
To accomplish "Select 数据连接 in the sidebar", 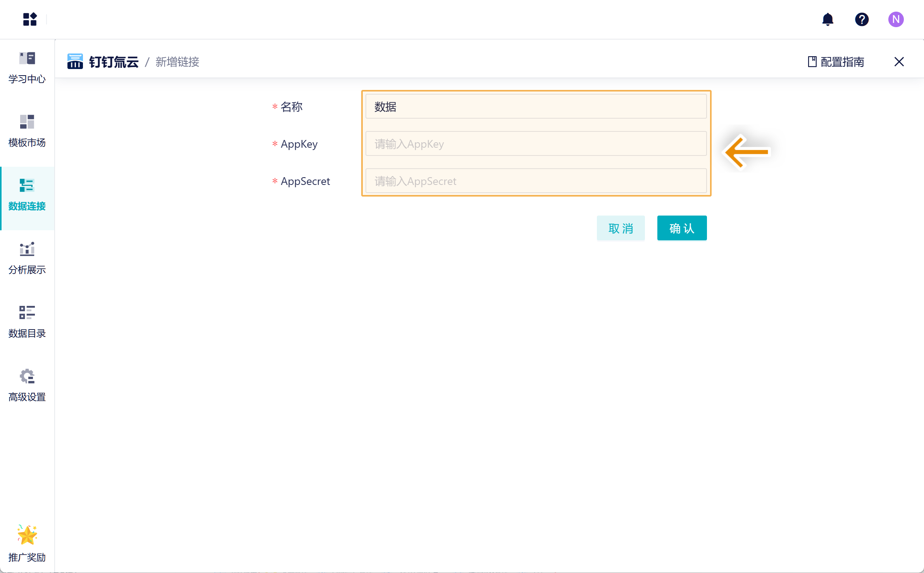I will [x=27, y=195].
